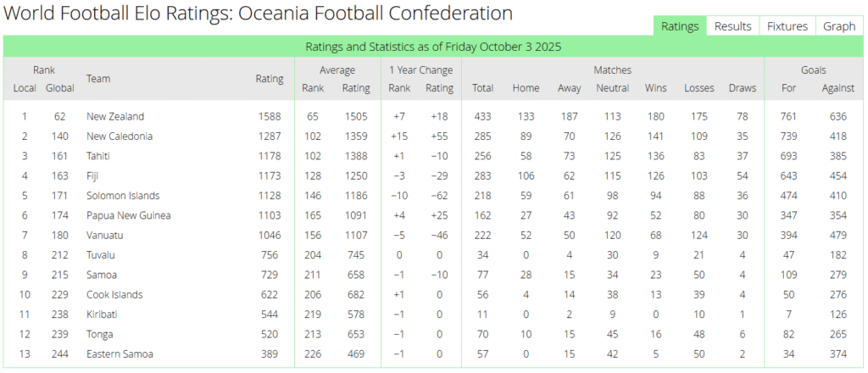Screen dimensions: 868x373
Task: Open the Fixtures tab
Action: 787,26
